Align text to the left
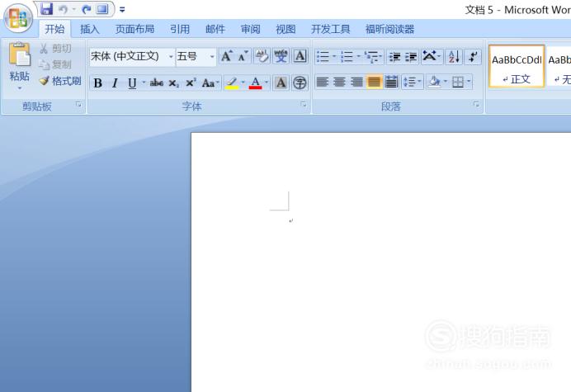571x392 pixels. pos(323,82)
